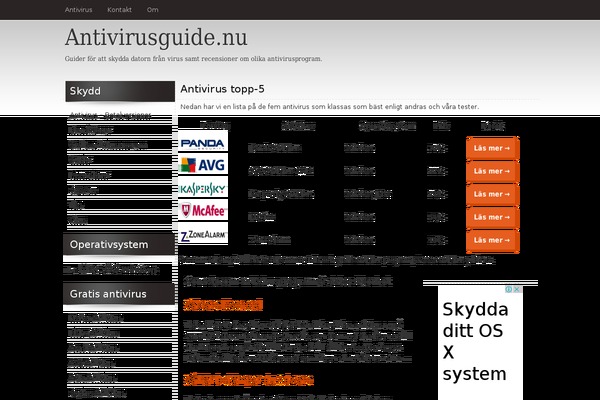600x400 pixels.
Task: Click the McAfee logo
Action: [203, 210]
